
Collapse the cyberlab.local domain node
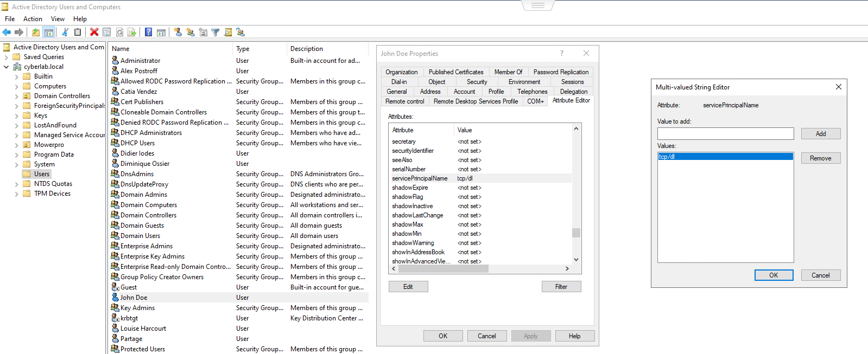coord(7,67)
